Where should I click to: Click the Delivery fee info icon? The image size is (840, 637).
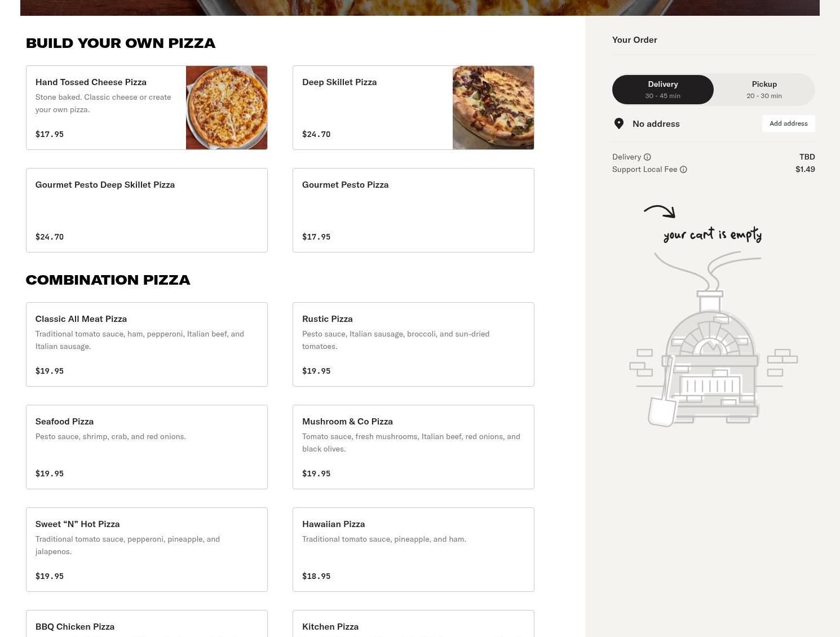[x=647, y=157]
